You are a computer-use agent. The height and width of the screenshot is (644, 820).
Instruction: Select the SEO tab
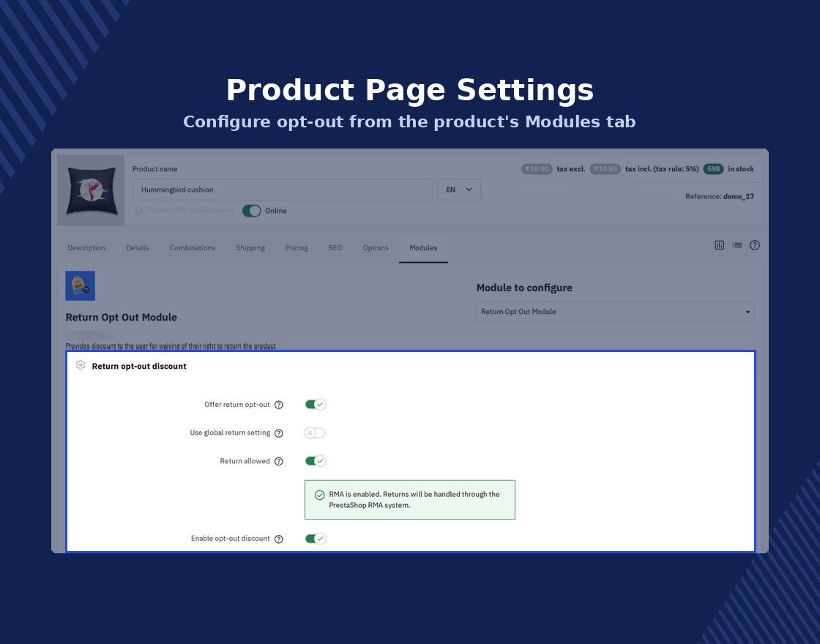click(x=335, y=248)
